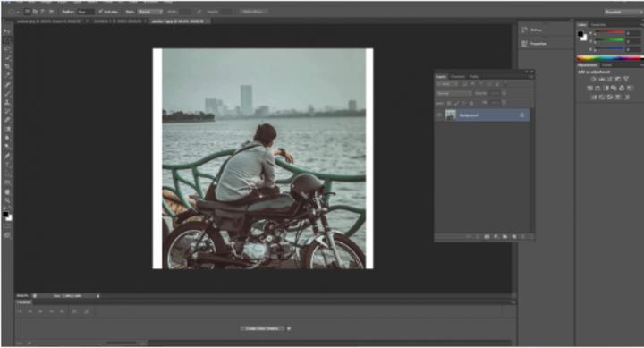Open the status bar document info arrow
Viewport: 644px width, 348px height.
(97, 296)
